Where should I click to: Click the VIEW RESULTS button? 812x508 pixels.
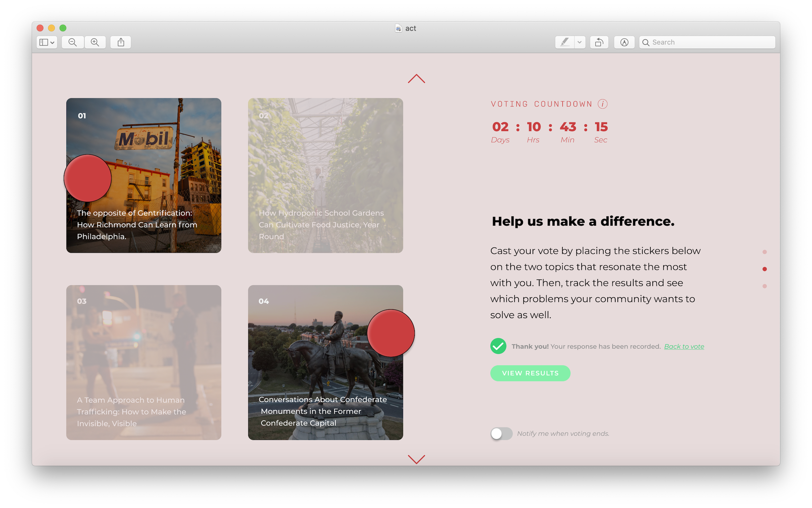[x=530, y=373]
